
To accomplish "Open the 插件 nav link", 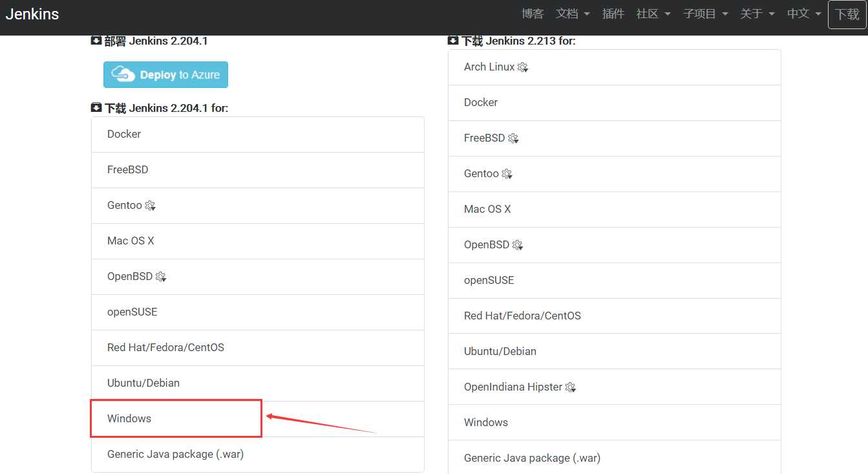I will click(x=613, y=14).
